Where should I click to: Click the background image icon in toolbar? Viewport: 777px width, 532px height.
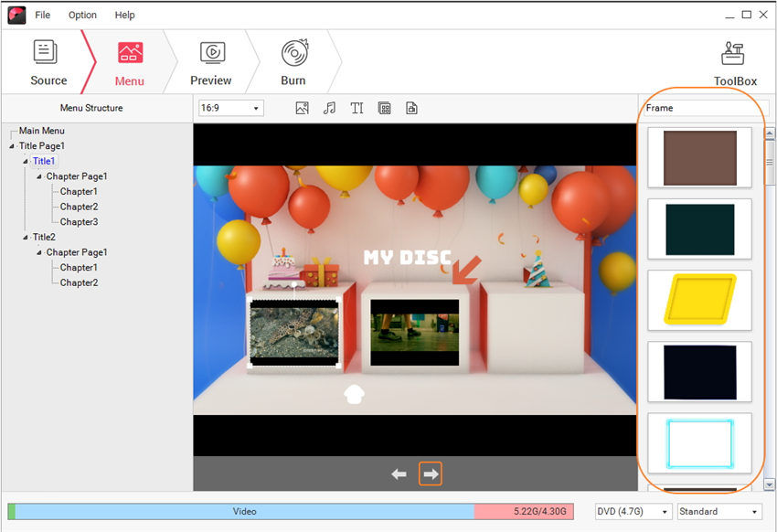pyautogui.click(x=303, y=108)
